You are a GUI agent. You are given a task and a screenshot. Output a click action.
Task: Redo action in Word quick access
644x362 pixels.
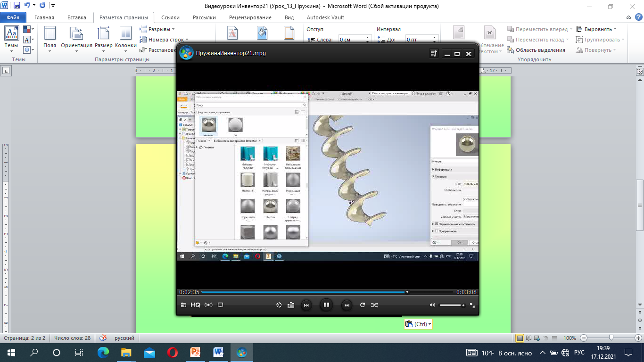pyautogui.click(x=42, y=6)
